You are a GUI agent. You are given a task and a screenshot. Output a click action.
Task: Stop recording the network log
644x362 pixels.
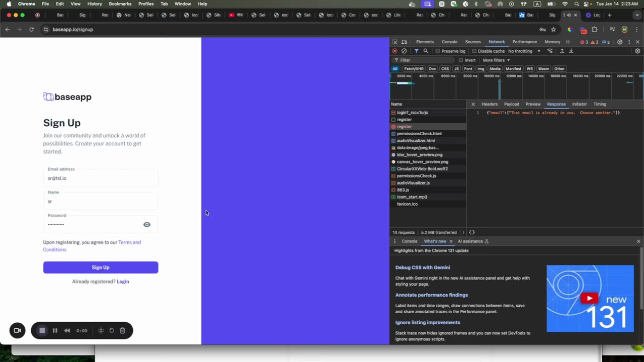tap(394, 51)
